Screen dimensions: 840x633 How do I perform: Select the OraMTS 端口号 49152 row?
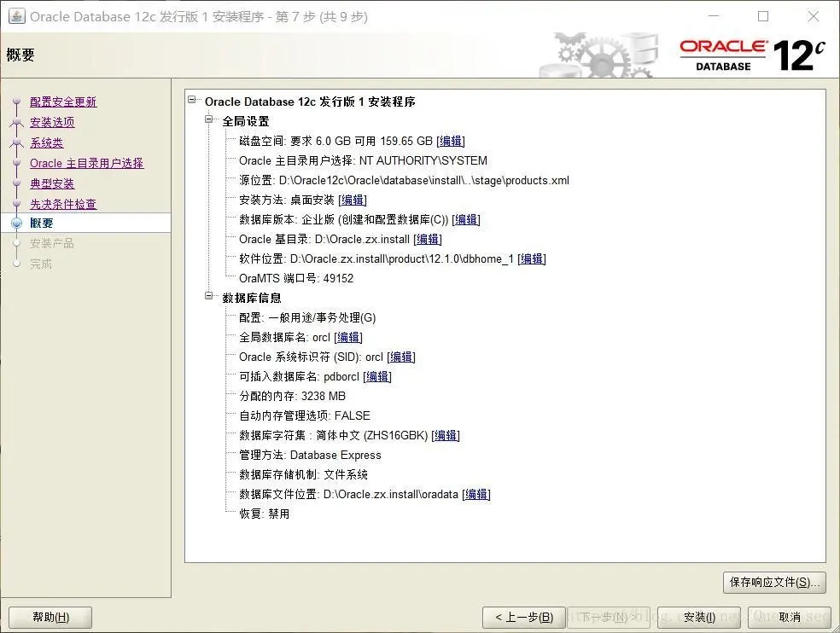coord(296,278)
